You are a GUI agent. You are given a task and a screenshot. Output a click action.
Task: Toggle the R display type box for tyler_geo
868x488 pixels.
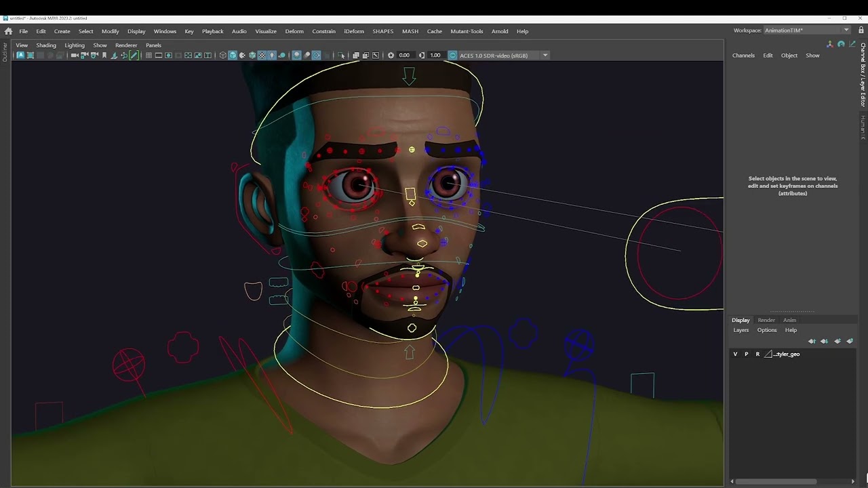tap(757, 354)
